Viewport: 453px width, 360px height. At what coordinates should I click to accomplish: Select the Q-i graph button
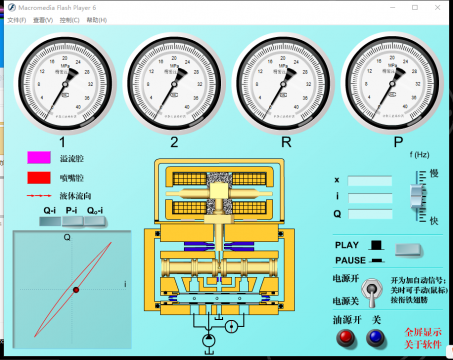tap(50, 221)
